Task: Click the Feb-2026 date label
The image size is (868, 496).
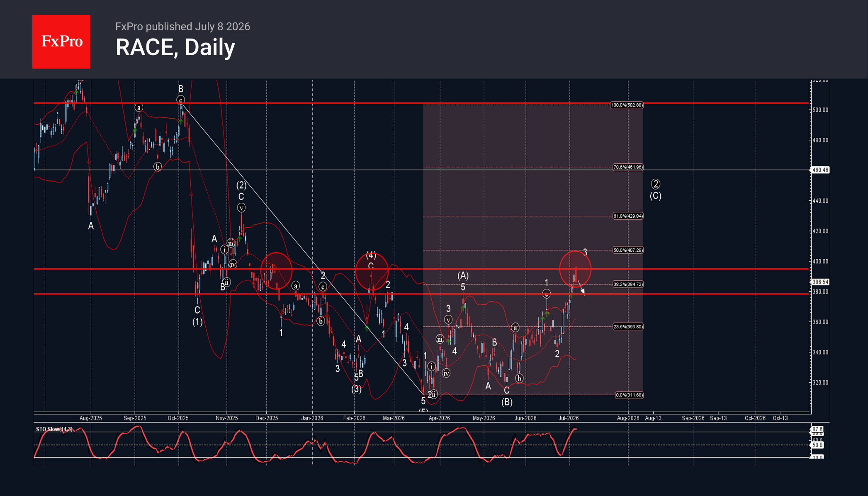Action: click(x=354, y=418)
